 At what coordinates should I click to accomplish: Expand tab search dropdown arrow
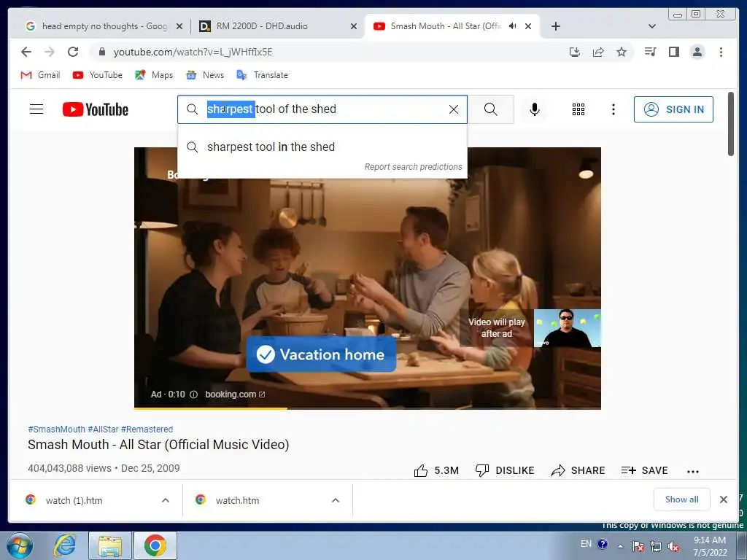click(x=652, y=26)
